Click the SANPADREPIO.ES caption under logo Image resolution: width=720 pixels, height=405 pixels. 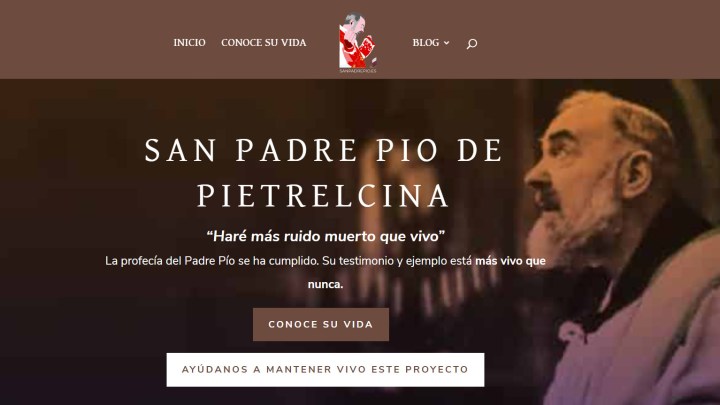click(358, 71)
